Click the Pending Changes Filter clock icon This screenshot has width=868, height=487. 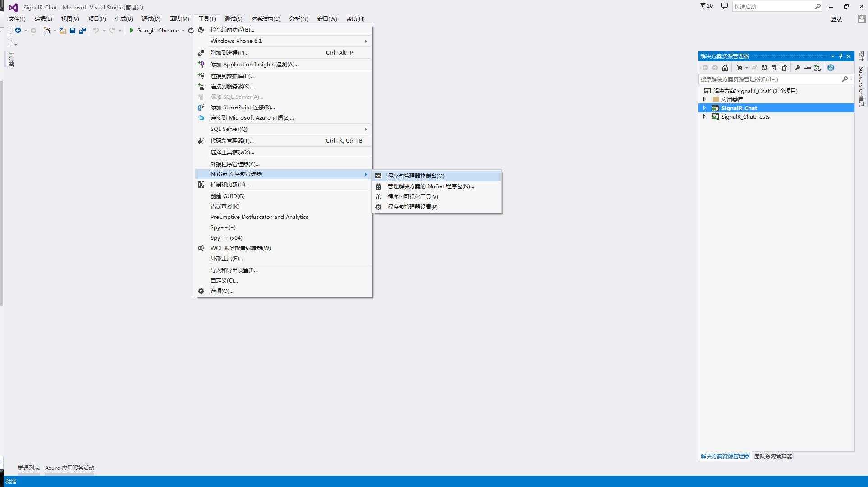pyautogui.click(x=739, y=68)
